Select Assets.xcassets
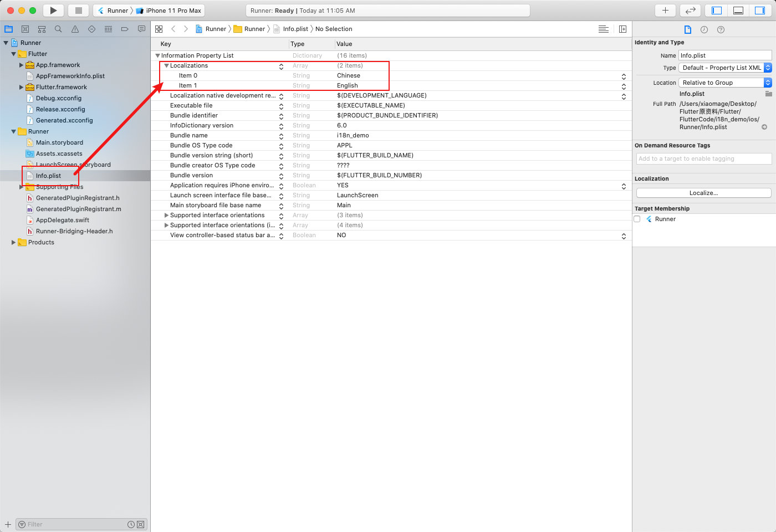The height and width of the screenshot is (532, 776). [59, 154]
